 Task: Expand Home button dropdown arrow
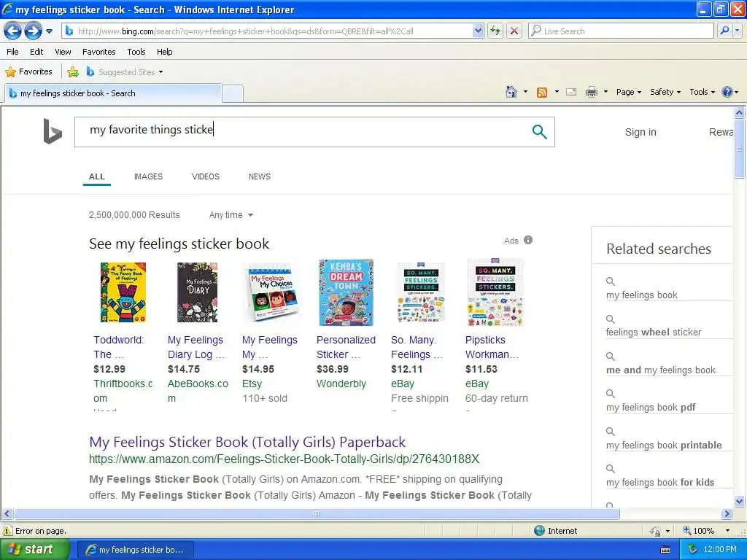pyautogui.click(x=525, y=92)
